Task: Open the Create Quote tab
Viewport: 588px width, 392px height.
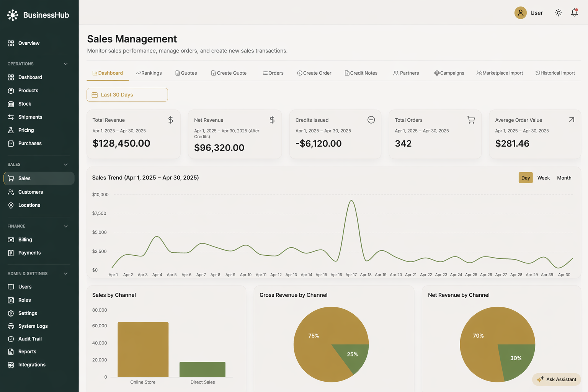Action: 229,73
